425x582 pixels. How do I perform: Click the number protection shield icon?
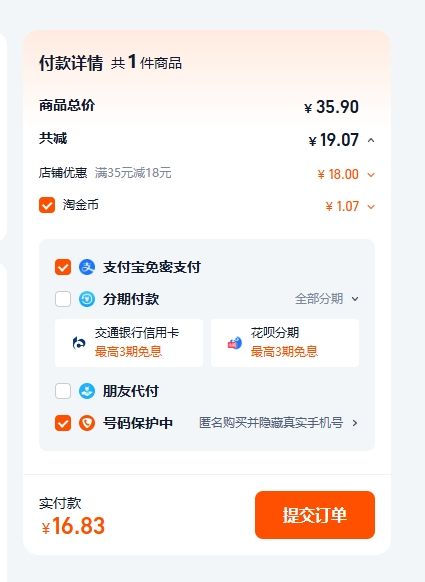[87, 423]
